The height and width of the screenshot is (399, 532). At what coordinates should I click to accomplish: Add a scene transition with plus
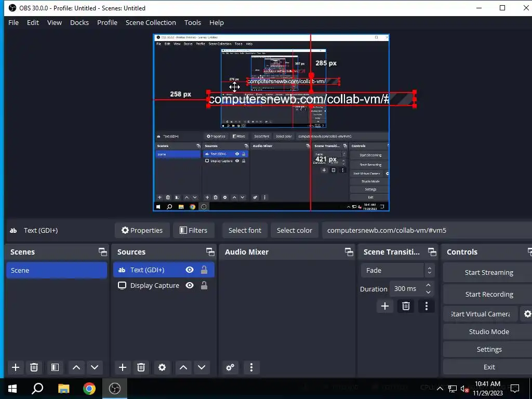(x=385, y=306)
